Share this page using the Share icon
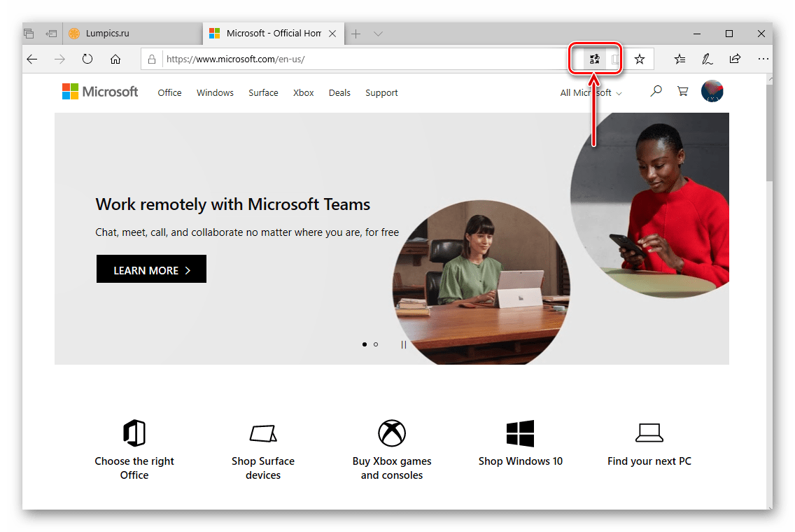795x532 pixels. click(x=735, y=59)
